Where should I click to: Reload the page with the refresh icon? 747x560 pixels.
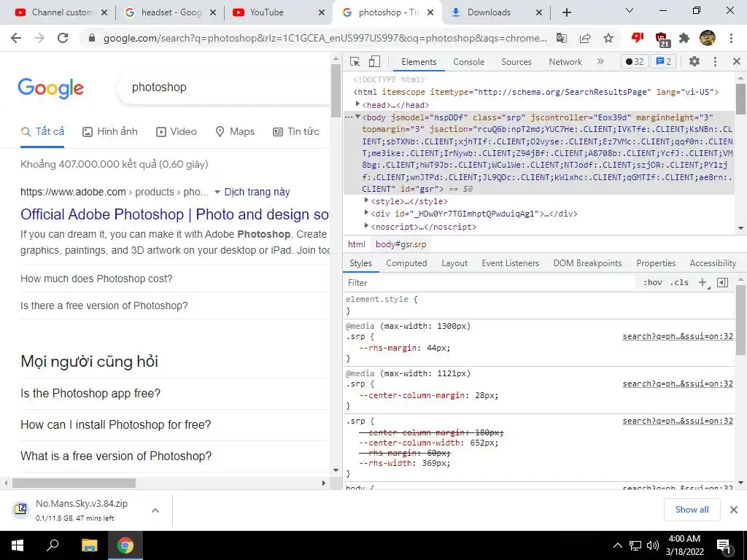point(63,38)
